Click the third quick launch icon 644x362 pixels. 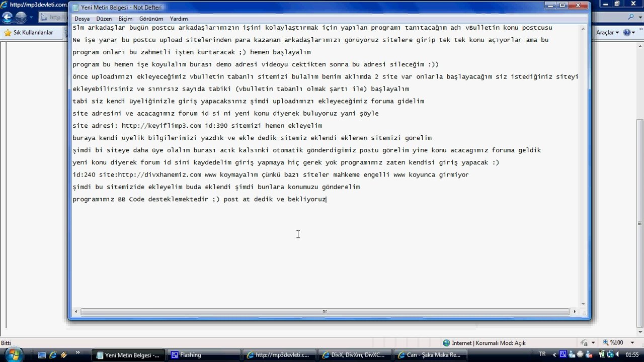click(x=63, y=355)
